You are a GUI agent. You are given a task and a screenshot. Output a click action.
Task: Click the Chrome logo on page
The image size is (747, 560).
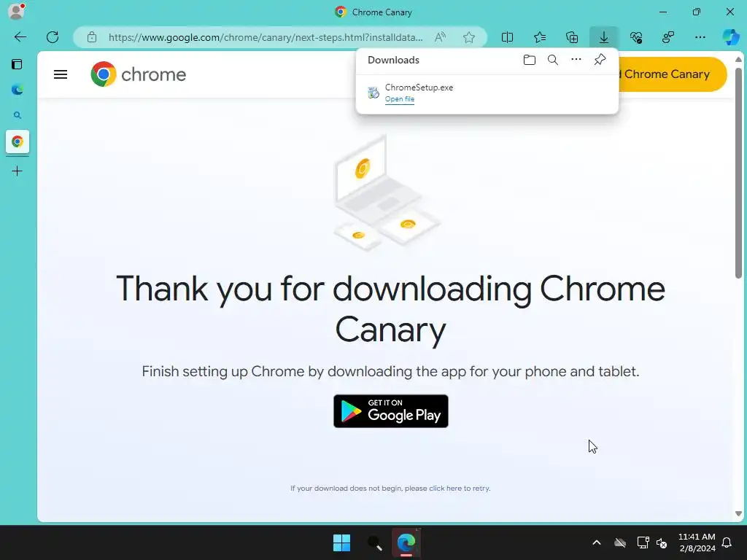[x=138, y=74]
